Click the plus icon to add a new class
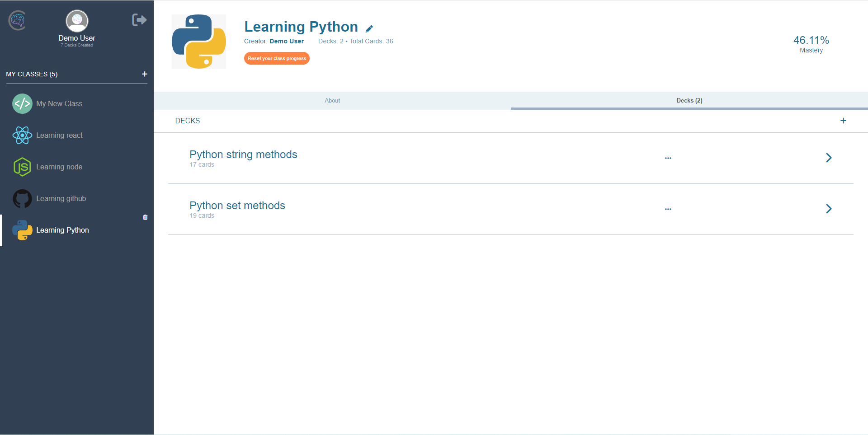The width and height of the screenshot is (868, 435). click(x=144, y=74)
